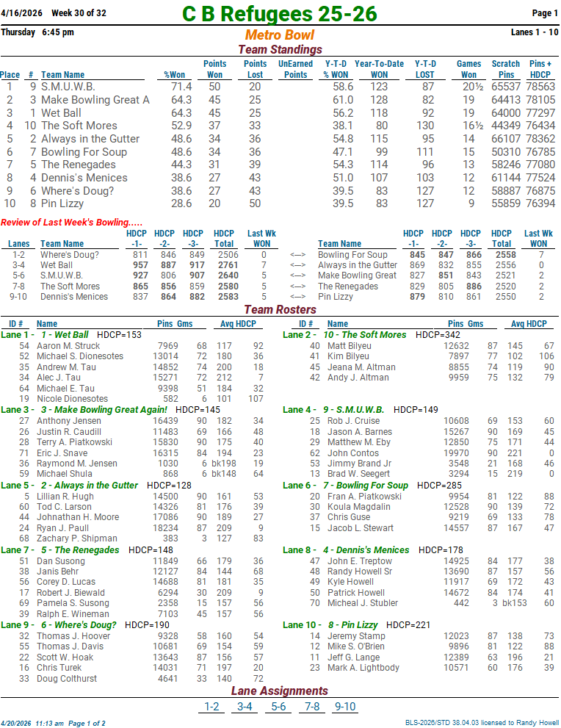Click the 'Page 1 of 2' footer text

(87, 724)
